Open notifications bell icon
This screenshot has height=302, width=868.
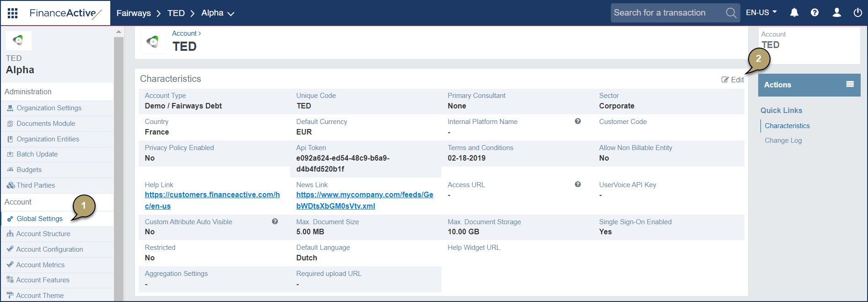[x=794, y=13]
